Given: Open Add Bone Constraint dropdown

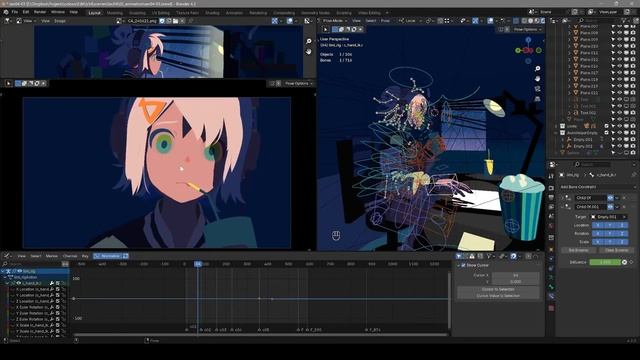Looking at the screenshot, I should (x=598, y=187).
